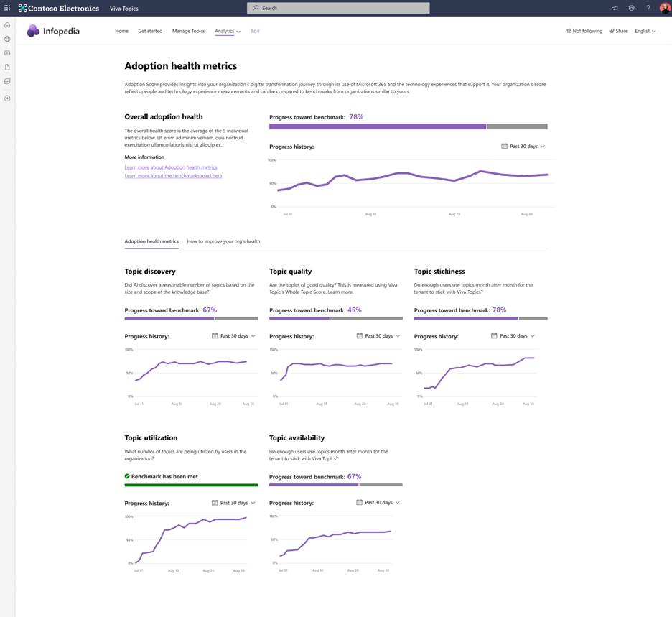Open the settings gear icon
Viewport: 672px width, 617px height.
tap(631, 9)
